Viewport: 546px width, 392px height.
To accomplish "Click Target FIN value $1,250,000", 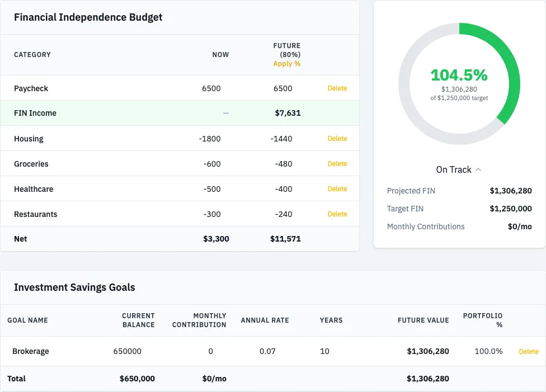I will click(x=511, y=209).
